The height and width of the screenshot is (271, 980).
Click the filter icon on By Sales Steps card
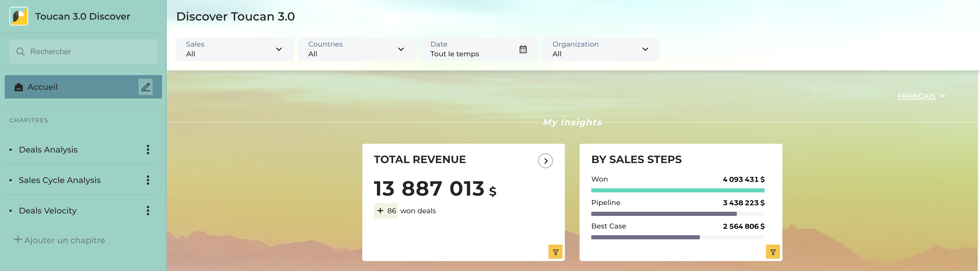(773, 252)
